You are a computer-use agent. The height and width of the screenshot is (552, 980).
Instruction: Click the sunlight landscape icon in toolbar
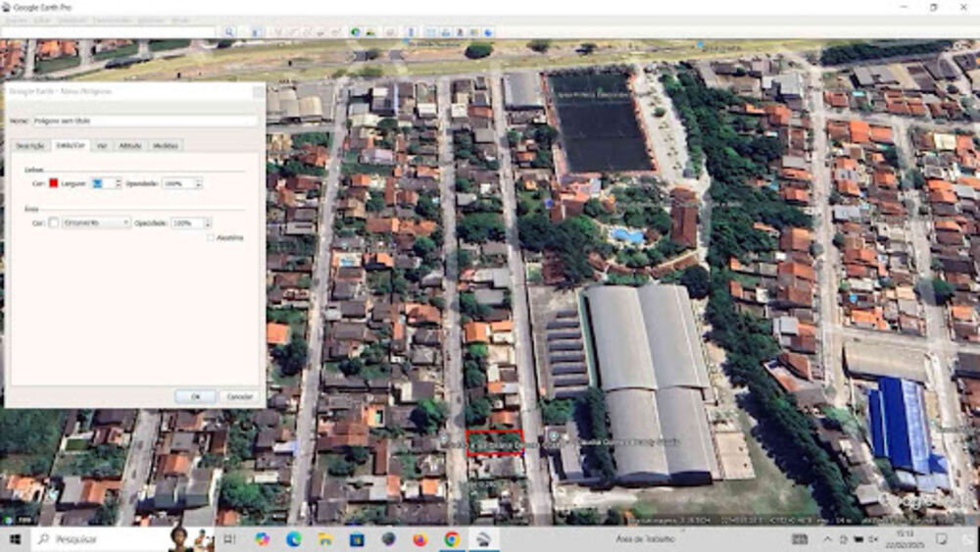[x=370, y=32]
